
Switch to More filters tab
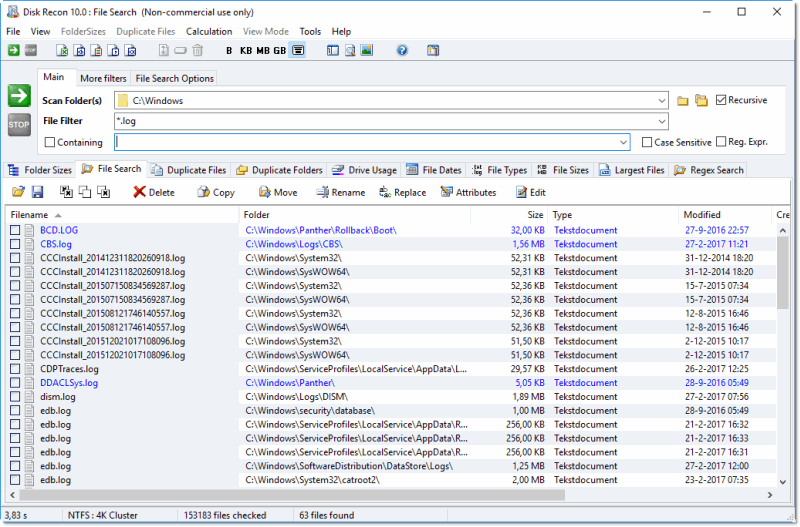pyautogui.click(x=103, y=79)
